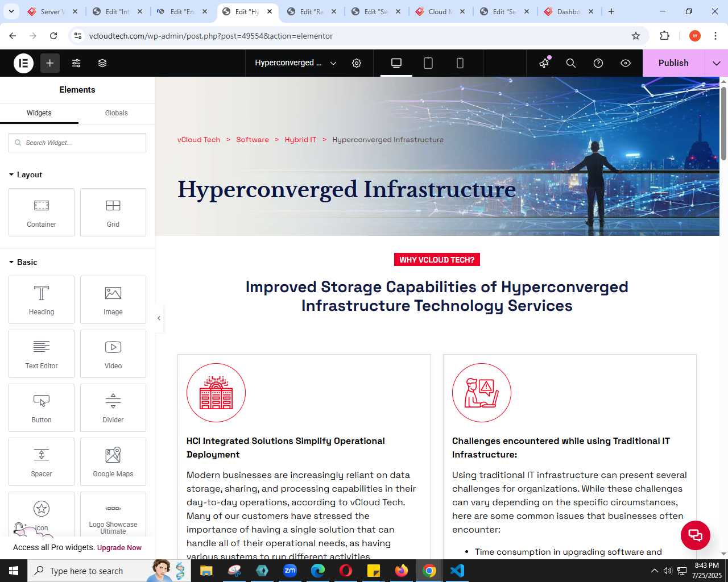728x582 pixels.
Task: Select the Grid widget
Action: coord(113,212)
